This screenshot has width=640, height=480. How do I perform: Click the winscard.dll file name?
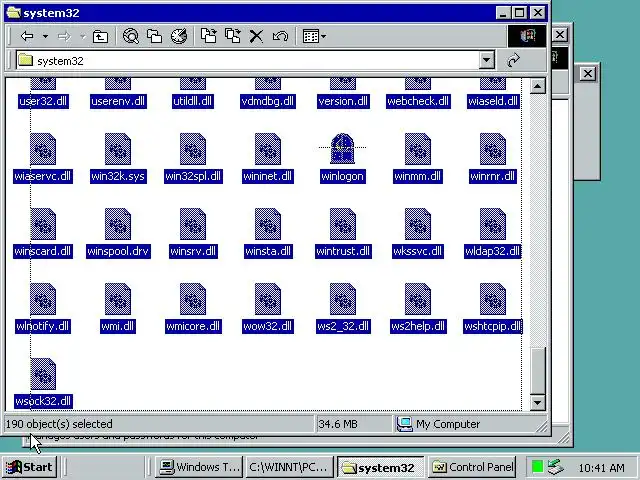pyautogui.click(x=43, y=251)
